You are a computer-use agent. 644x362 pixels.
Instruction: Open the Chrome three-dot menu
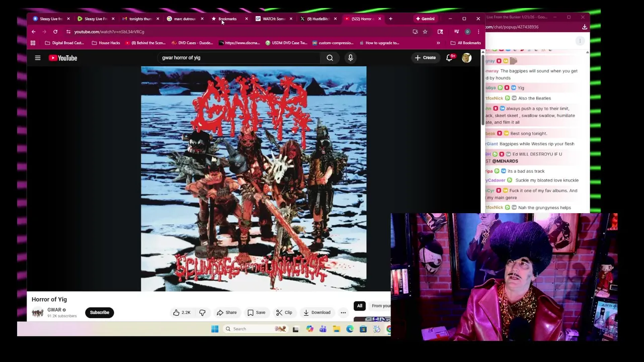pyautogui.click(x=478, y=32)
